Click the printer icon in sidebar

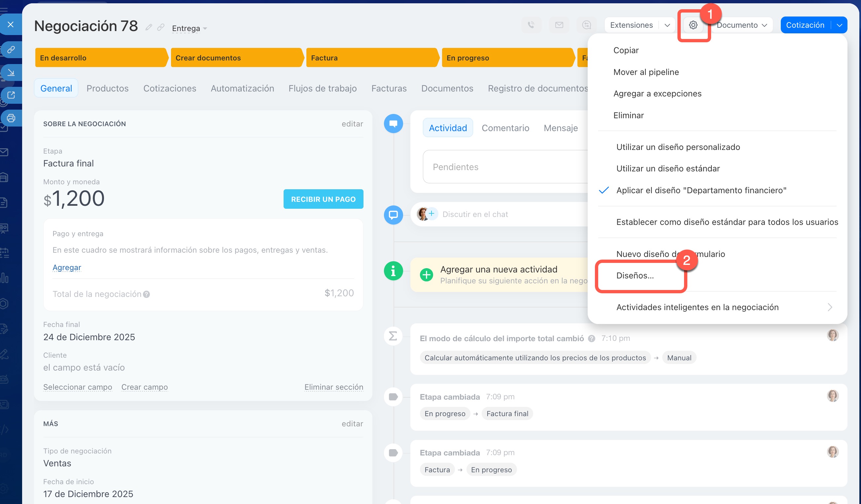coord(11,118)
